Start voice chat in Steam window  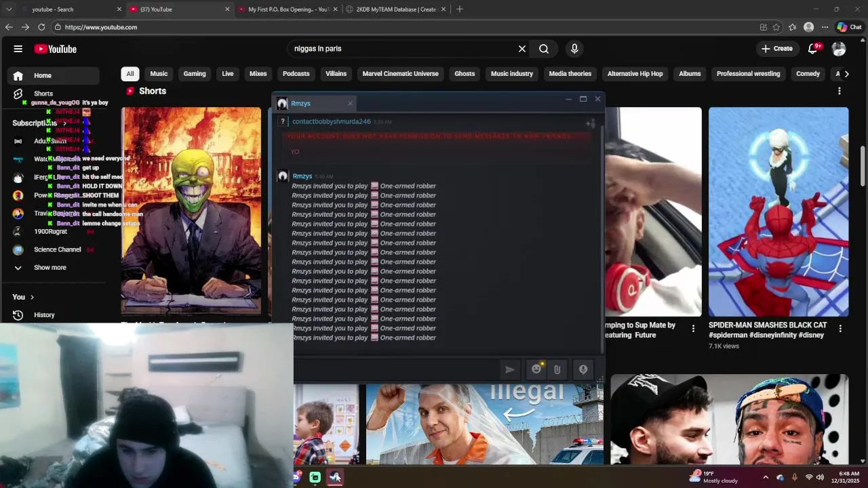[583, 369]
